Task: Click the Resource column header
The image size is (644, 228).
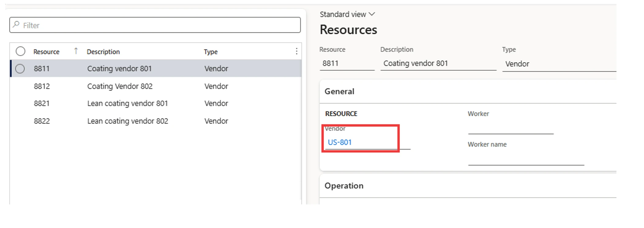Action: (46, 52)
